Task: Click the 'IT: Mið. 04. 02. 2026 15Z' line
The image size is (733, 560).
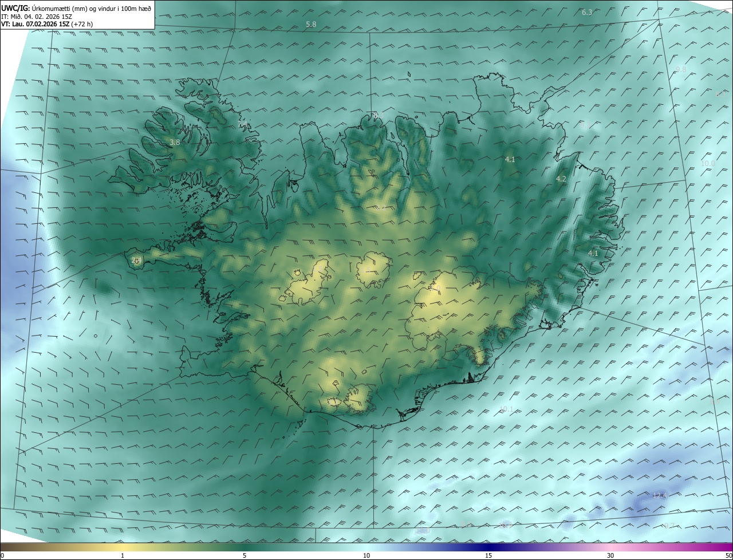Action: click(37, 16)
